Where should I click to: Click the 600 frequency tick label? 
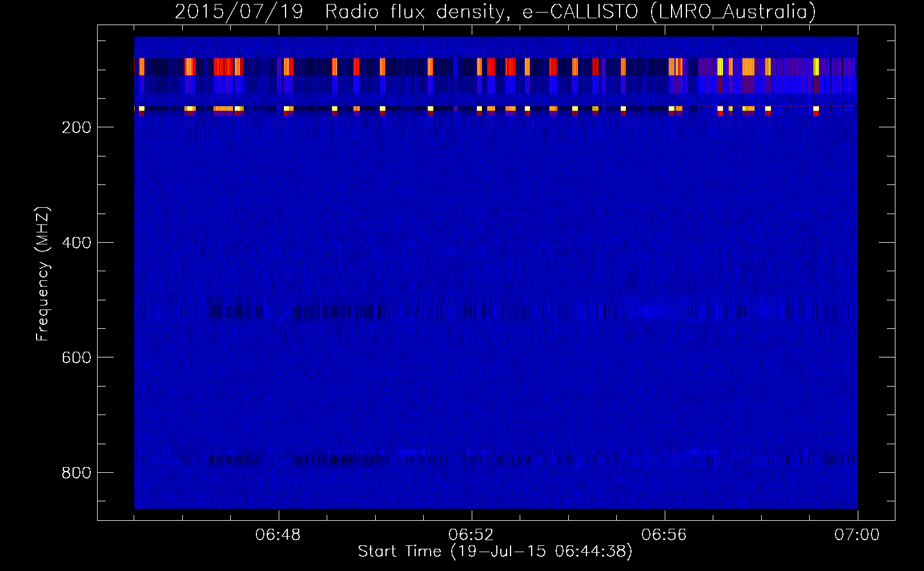[x=77, y=357]
